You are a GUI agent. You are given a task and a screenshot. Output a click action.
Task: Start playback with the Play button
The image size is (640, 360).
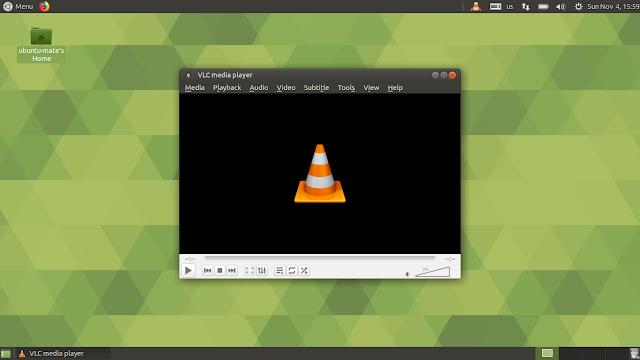188,271
